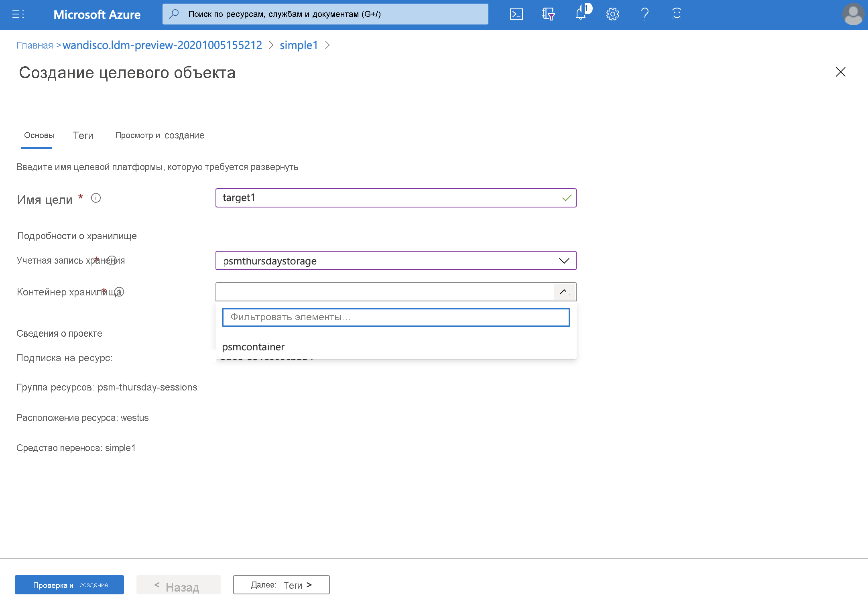The height and width of the screenshot is (608, 868).
Task: Expand the Учетная запись хранения dropdown
Action: click(x=564, y=260)
